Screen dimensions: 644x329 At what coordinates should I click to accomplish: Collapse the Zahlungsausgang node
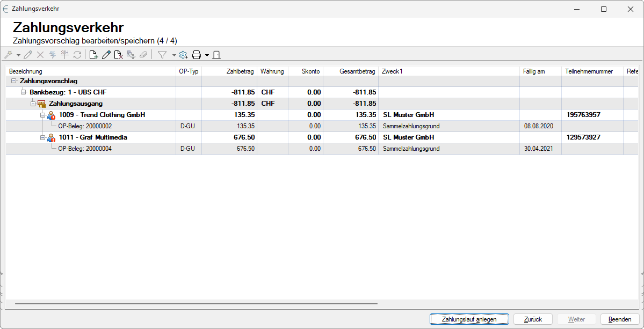pyautogui.click(x=33, y=104)
